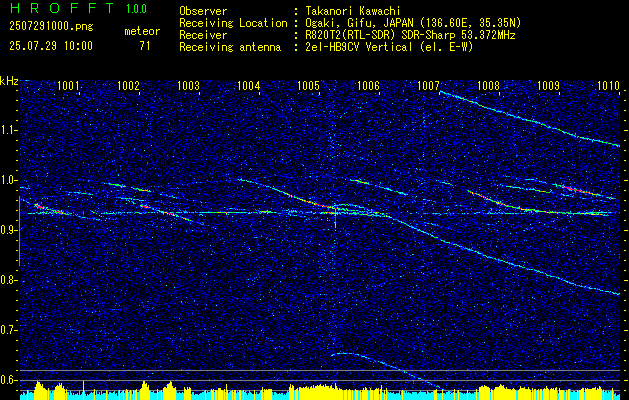629x400 pixels.
Task: Click the kHz axis unit label
Action: pos(9,81)
